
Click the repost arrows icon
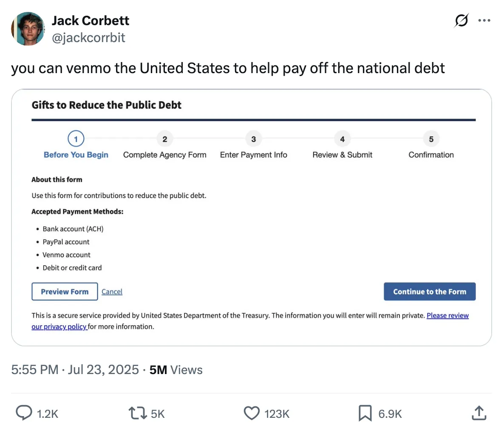[137, 413]
